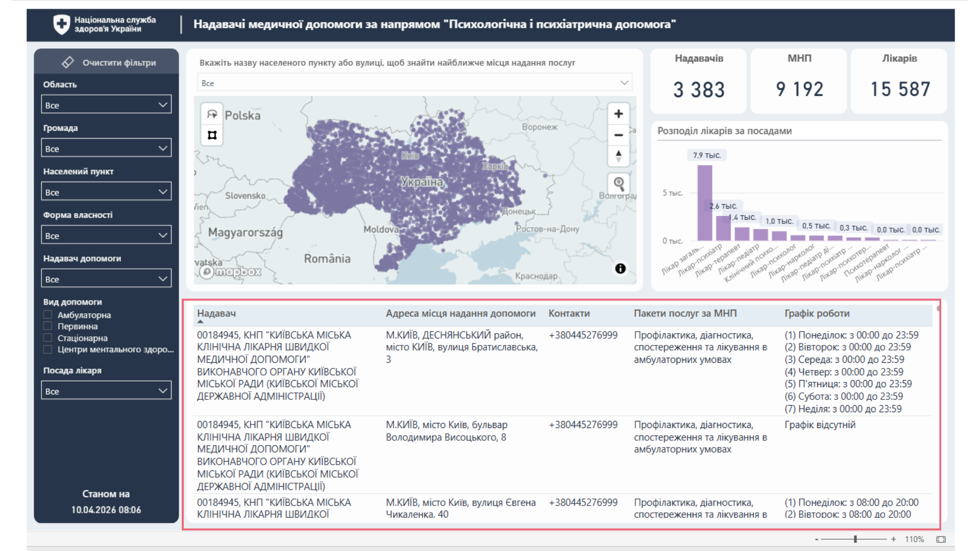Viewport: 980px width, 551px height.
Task: Click the chart title Розподіл лікарів за посадами
Action: point(724,131)
